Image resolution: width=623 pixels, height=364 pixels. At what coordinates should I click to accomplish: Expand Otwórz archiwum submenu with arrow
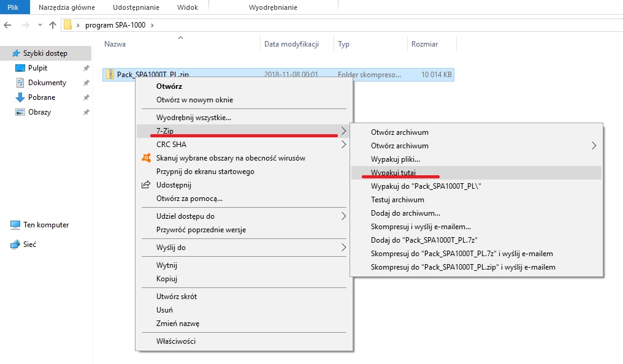[476, 146]
